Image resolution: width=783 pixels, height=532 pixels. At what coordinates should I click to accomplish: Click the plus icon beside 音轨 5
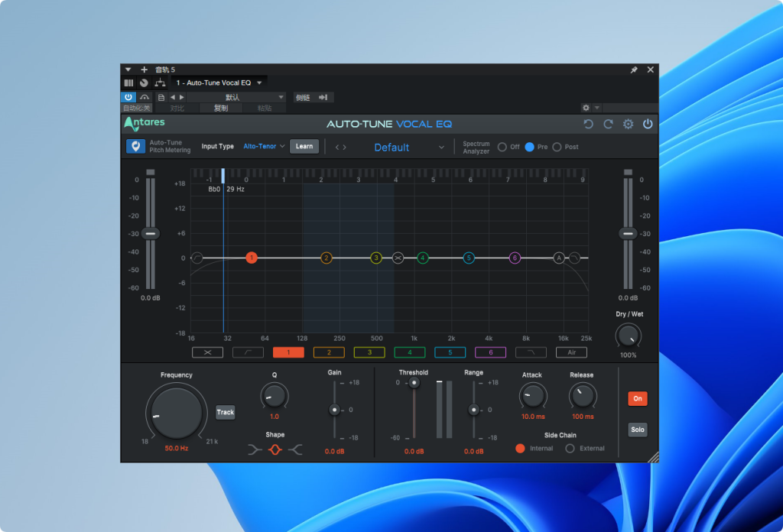[x=144, y=70]
